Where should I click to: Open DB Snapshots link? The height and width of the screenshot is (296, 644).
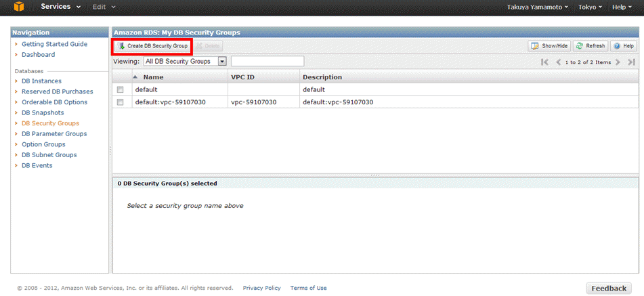click(x=43, y=112)
